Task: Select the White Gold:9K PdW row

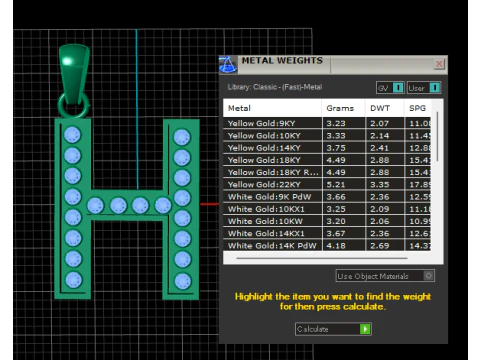Action: click(x=327, y=197)
